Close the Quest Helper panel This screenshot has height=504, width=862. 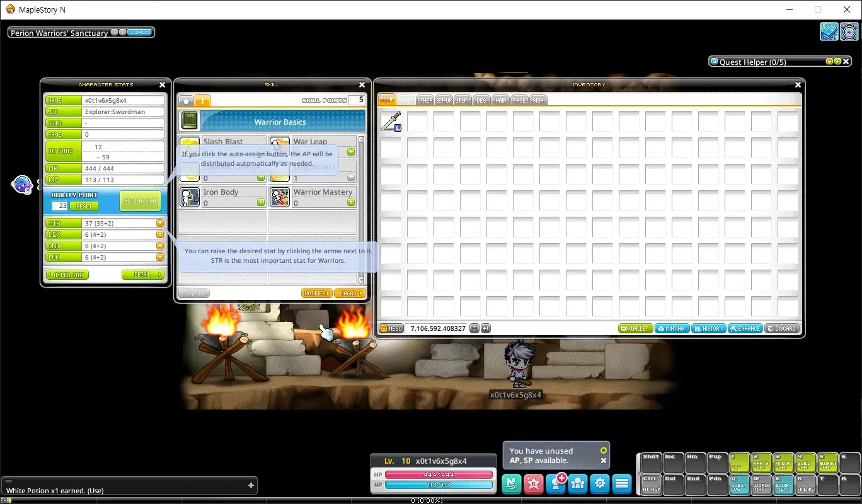tap(847, 62)
